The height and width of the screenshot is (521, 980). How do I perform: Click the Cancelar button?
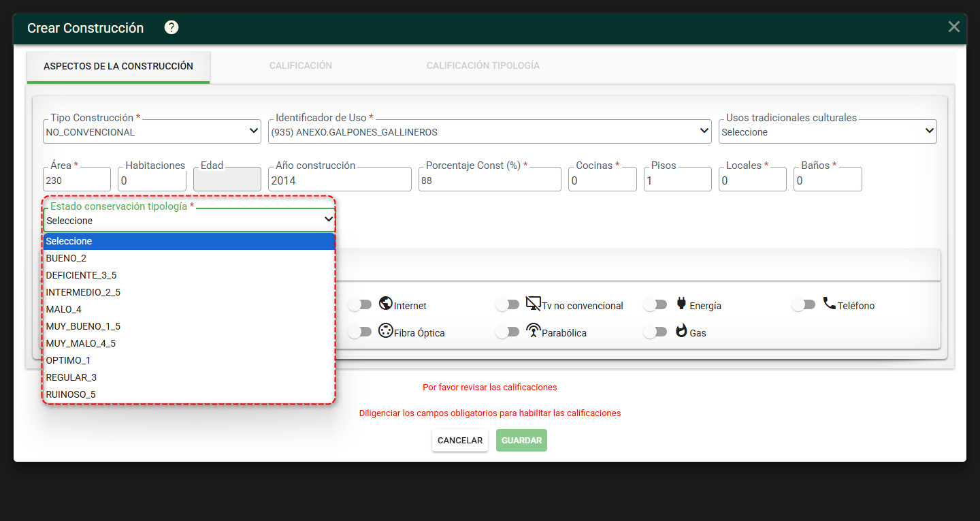(x=460, y=441)
